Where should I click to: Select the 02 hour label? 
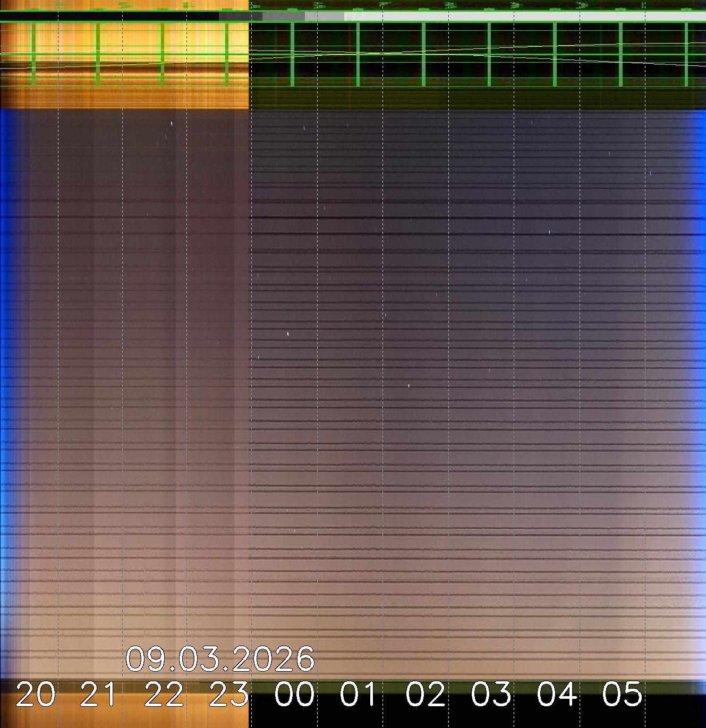click(426, 695)
